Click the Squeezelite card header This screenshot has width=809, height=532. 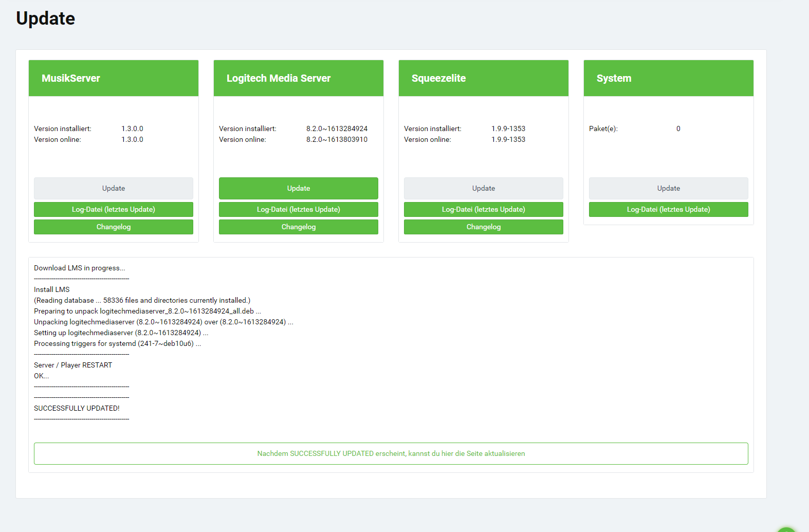point(484,78)
